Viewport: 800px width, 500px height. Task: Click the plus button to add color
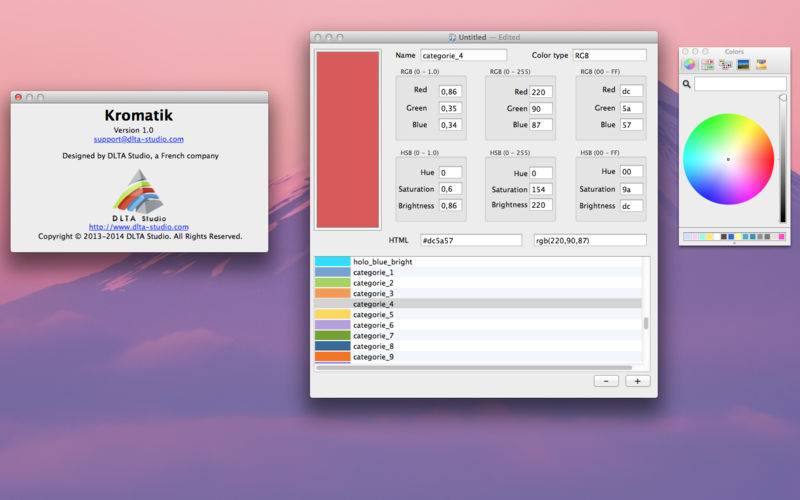coord(637,381)
